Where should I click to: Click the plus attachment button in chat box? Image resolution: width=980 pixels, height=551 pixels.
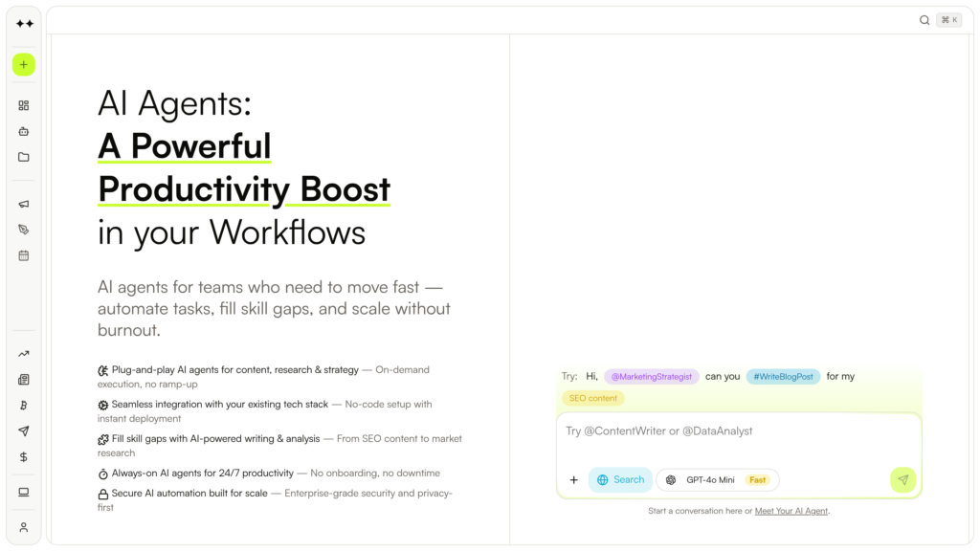[x=574, y=480]
